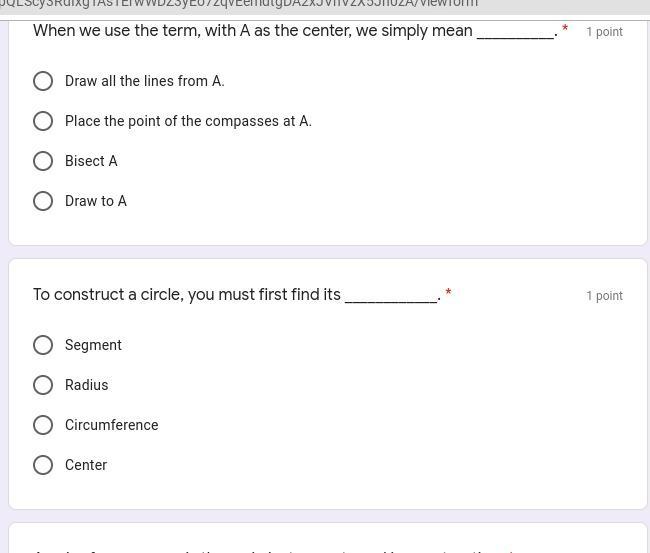Click the "Radius" option text
The height and width of the screenshot is (553, 650).
click(87, 385)
